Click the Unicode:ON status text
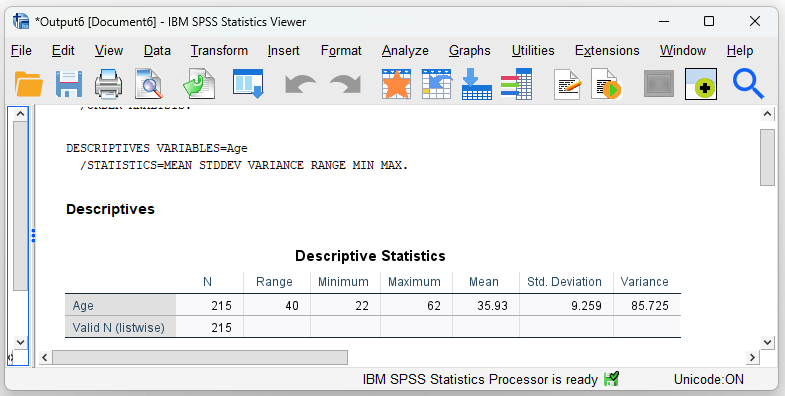The image size is (785, 396). coord(708,379)
